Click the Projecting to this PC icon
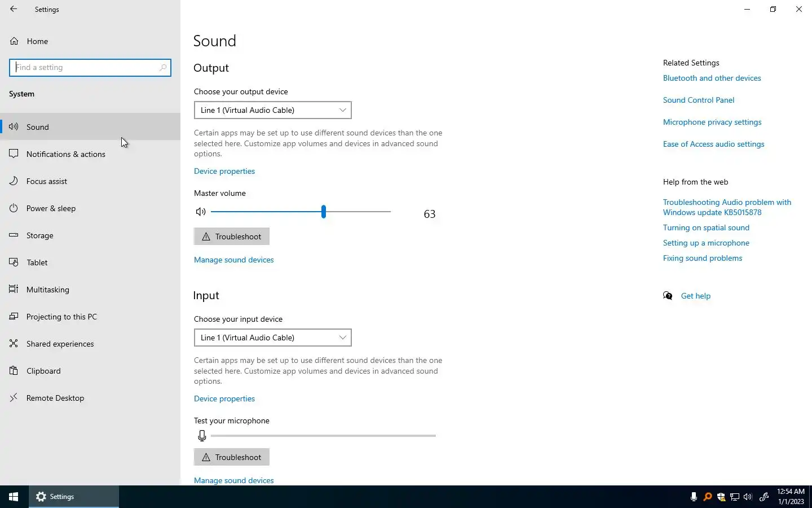Image resolution: width=812 pixels, height=508 pixels. click(14, 317)
